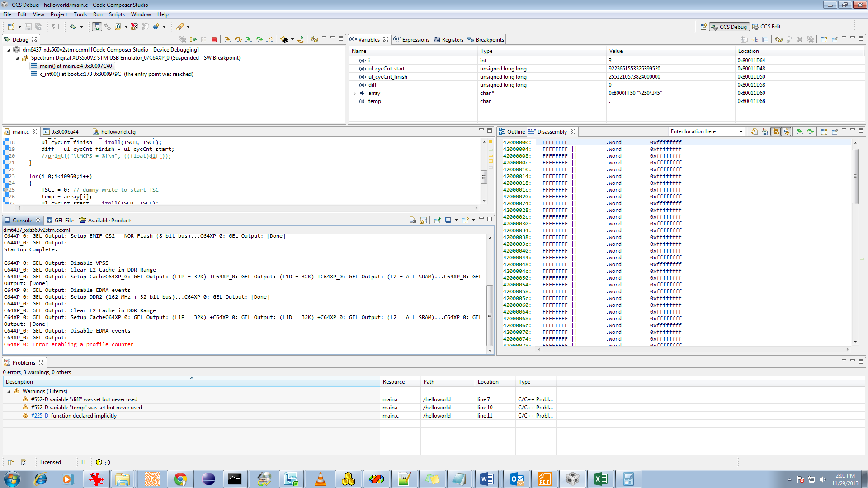Open the Enter location here combo dropdown
Viewport: 868px width, 488px height.
[741, 132]
